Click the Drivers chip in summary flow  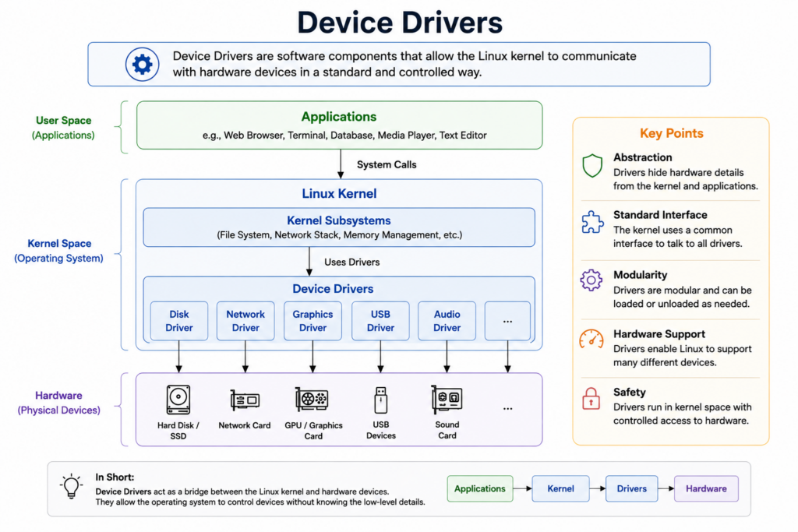coord(631,488)
